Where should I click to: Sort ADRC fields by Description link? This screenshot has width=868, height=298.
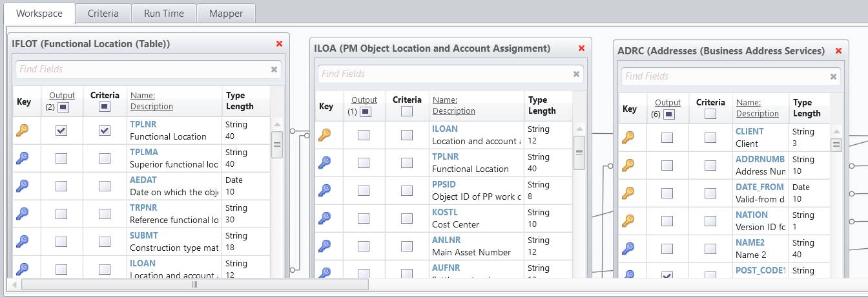tap(757, 114)
